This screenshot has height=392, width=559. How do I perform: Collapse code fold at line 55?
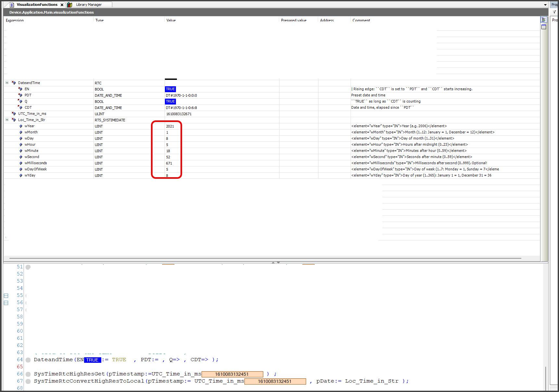tap(6, 296)
